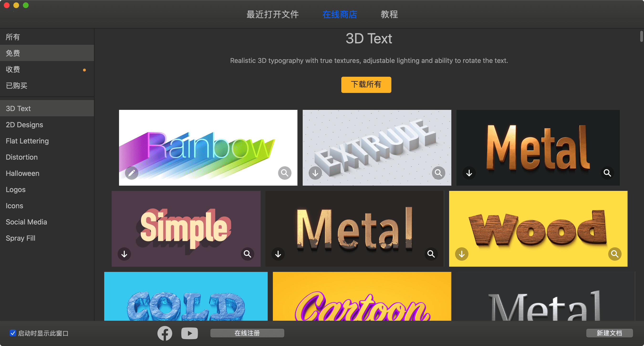Click the download arrow on Simple thumbnail
This screenshot has height=346, width=644.
124,254
